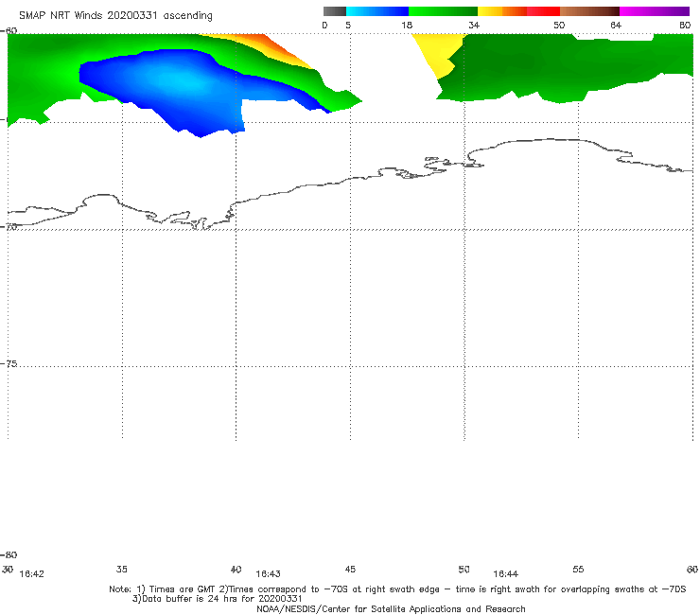Image resolution: width=700 pixels, height=615 pixels.
Task: Click the green segment of the colorbar
Action: click(443, 11)
